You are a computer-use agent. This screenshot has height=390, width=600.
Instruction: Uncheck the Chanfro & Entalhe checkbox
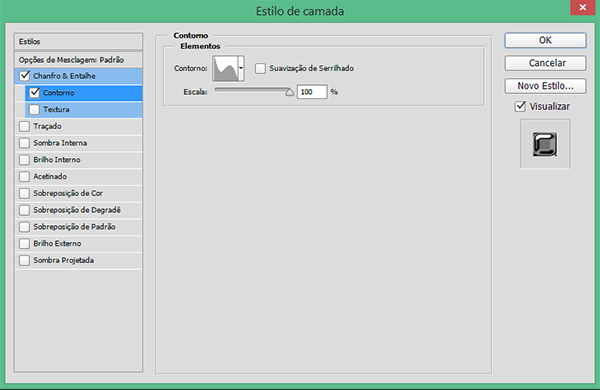tap(24, 76)
